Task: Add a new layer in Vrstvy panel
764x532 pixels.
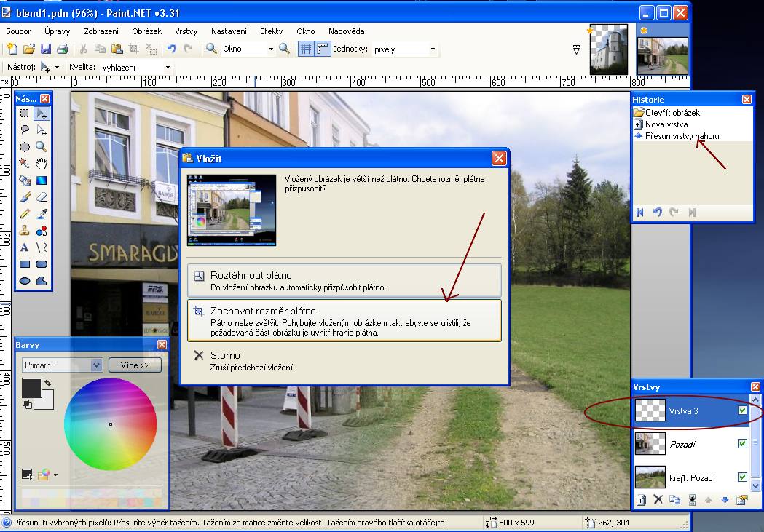Action: pyautogui.click(x=641, y=500)
